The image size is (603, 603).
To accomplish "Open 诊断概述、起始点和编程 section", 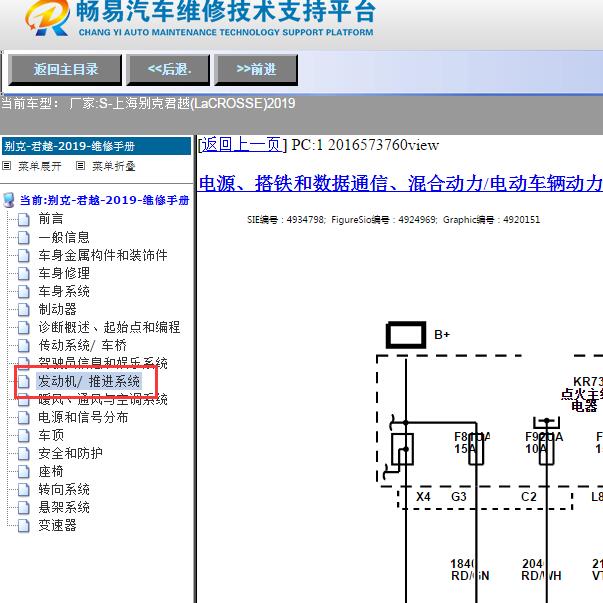I will (109, 327).
